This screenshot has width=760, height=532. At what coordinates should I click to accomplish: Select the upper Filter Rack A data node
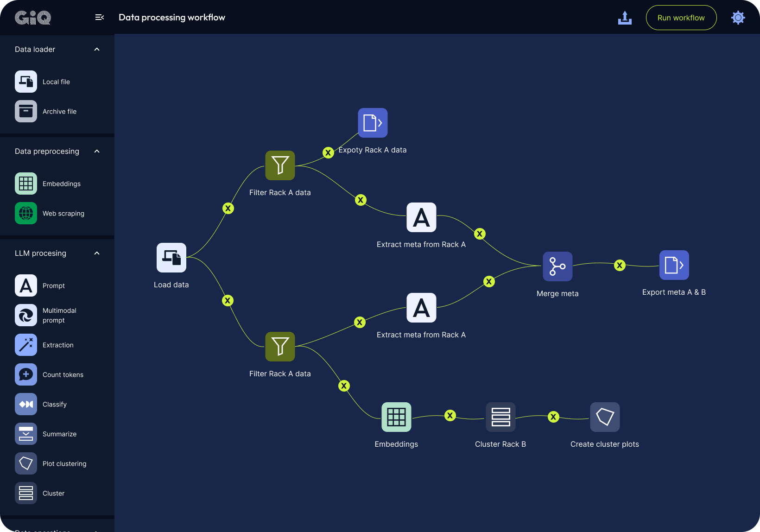tap(280, 165)
